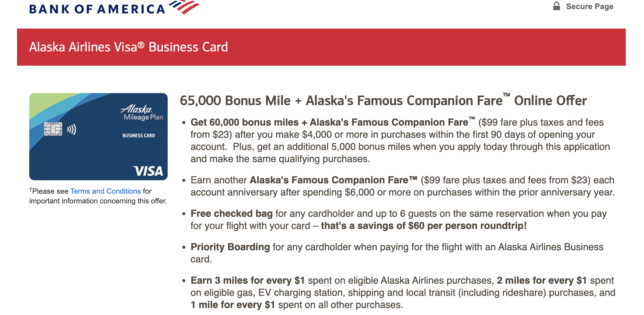
Task: Click the contactless payment symbol on the card
Action: [x=72, y=129]
